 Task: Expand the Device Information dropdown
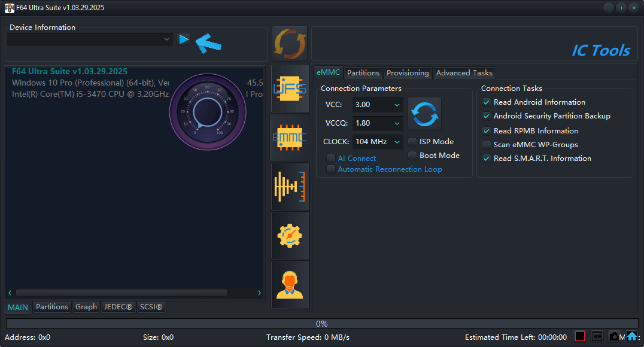[x=167, y=39]
